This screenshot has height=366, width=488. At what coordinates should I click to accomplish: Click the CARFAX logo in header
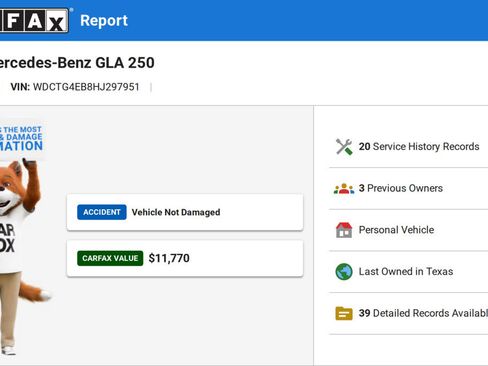pos(34,21)
